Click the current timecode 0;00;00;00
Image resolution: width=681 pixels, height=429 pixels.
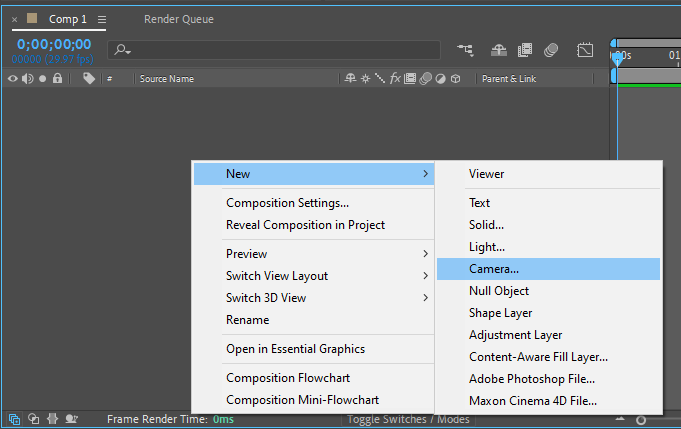pyautogui.click(x=54, y=45)
